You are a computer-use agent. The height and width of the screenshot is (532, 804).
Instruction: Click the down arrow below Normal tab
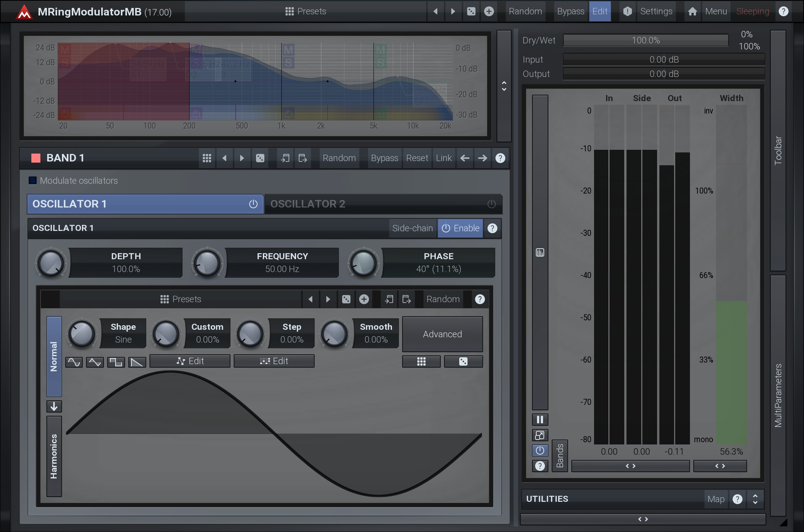pyautogui.click(x=54, y=406)
